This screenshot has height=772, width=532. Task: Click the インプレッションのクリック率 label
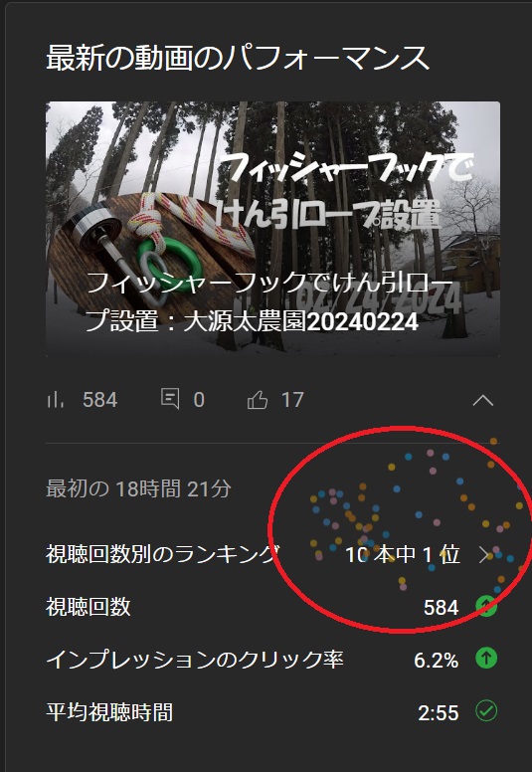coord(195,660)
